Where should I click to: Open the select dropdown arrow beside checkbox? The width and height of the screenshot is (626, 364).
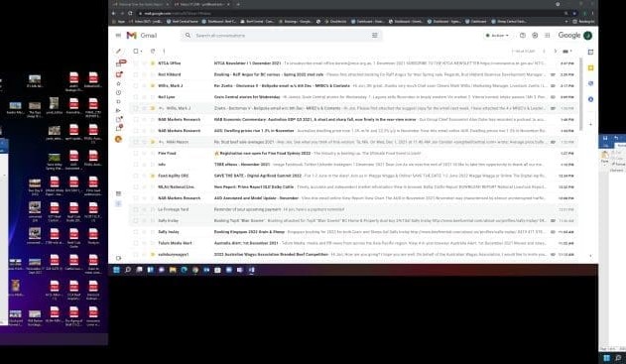click(x=141, y=52)
